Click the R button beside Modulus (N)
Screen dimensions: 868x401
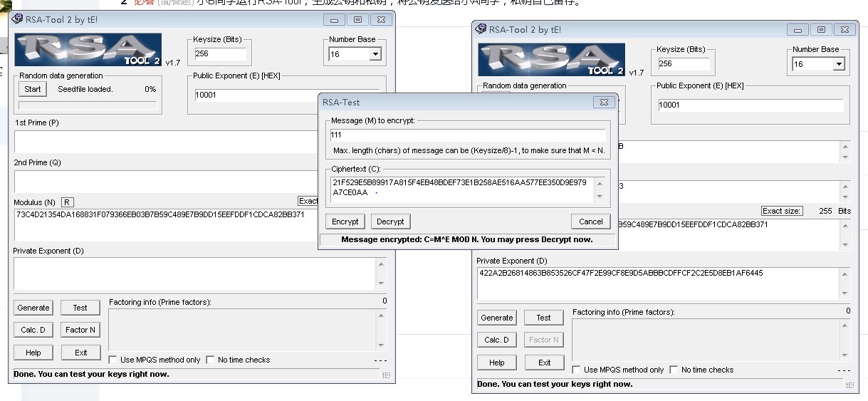click(x=68, y=202)
